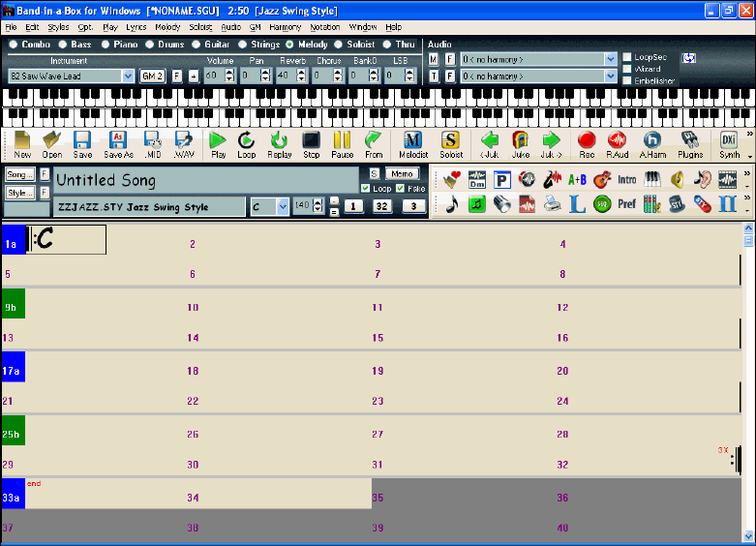The image size is (756, 546).
Task: Click the next Jukebox song arrow
Action: point(551,144)
